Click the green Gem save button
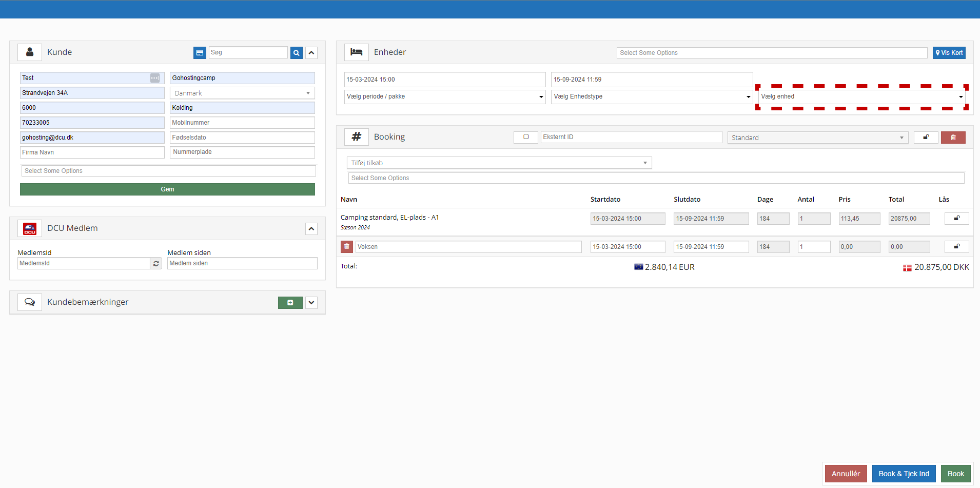Image resolution: width=980 pixels, height=488 pixels. [x=167, y=189]
